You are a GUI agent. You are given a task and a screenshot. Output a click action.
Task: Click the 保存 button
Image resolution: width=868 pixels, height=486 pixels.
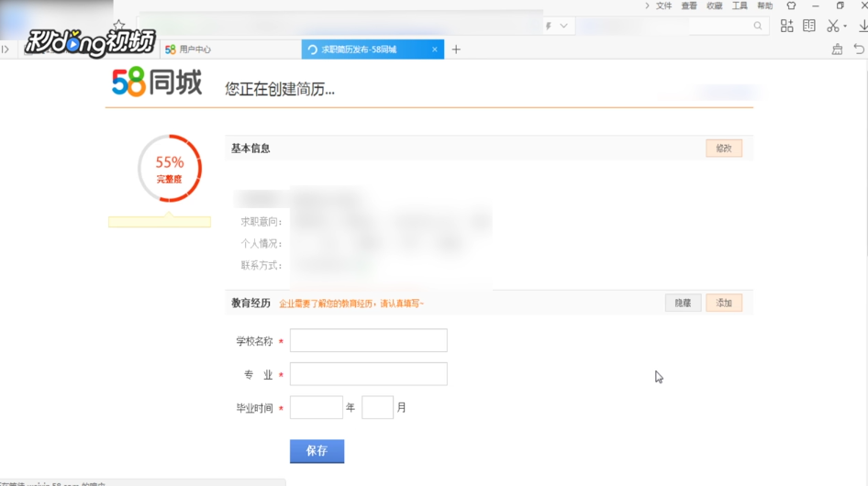317,450
